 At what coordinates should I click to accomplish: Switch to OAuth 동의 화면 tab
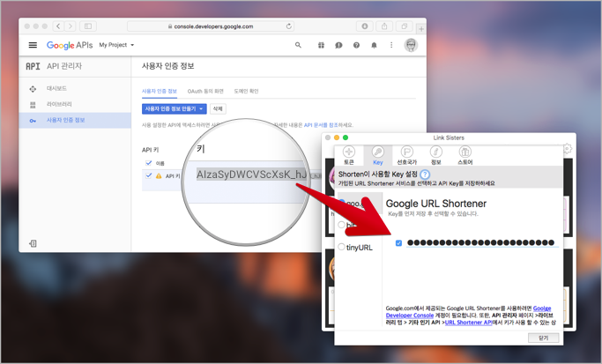[x=205, y=92]
